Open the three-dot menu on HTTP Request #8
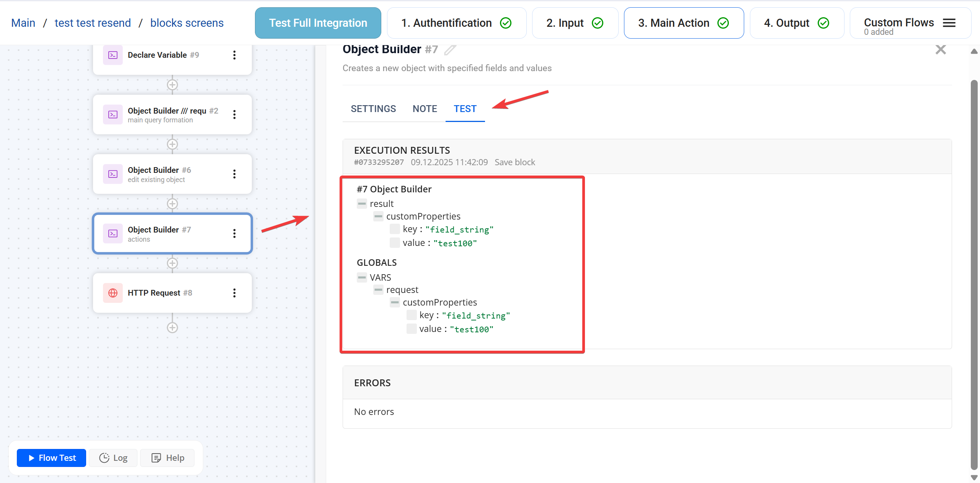 tap(234, 293)
